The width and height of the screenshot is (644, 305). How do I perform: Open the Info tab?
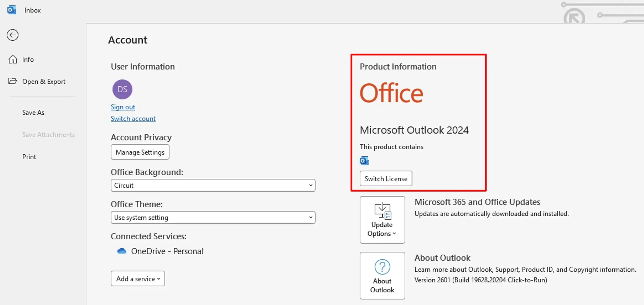click(x=28, y=59)
